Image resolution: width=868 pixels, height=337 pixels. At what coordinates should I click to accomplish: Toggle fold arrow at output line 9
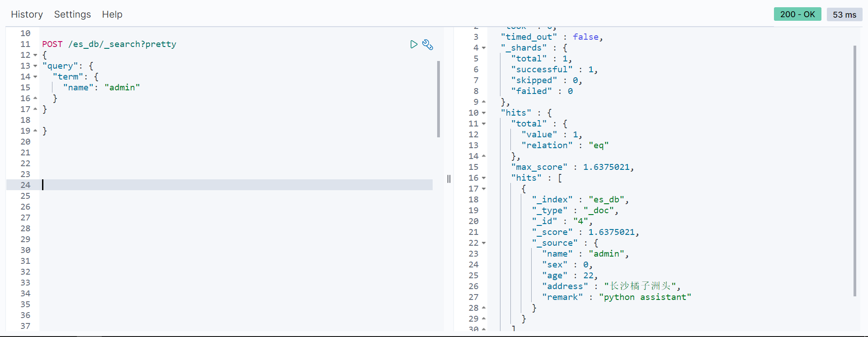(484, 102)
